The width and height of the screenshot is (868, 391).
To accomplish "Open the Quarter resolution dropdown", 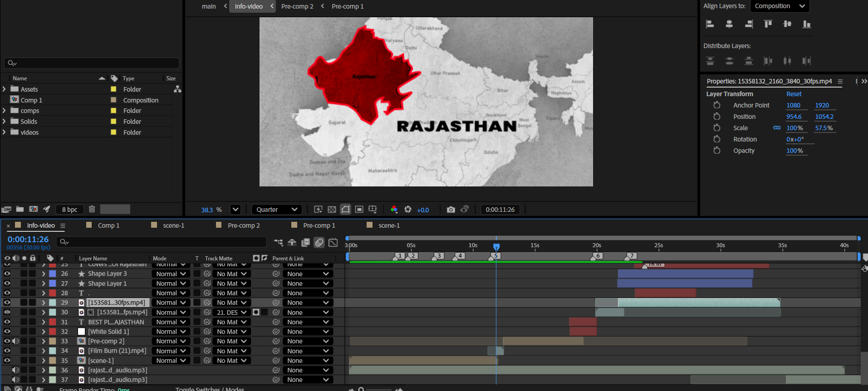I will pyautogui.click(x=276, y=210).
